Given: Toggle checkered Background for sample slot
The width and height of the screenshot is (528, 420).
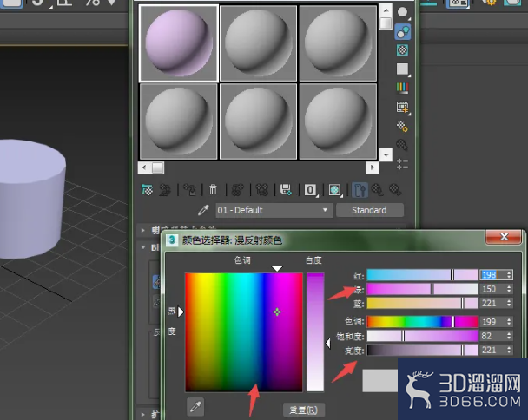Looking at the screenshot, I should point(402,50).
